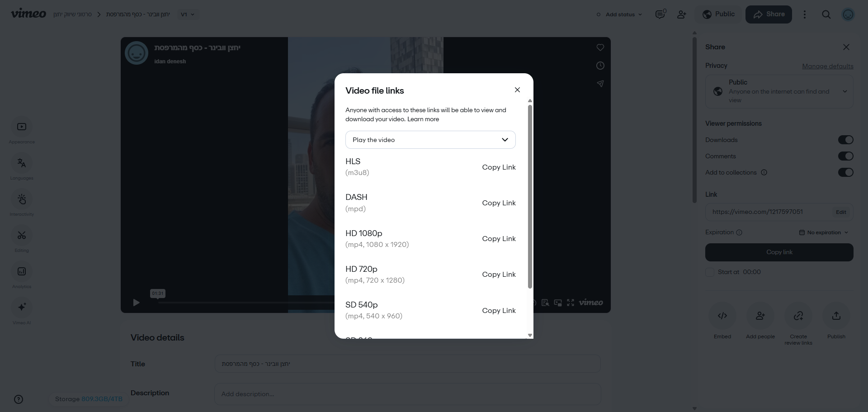Open the Analytics sidebar icon
Screen dimensions: 868x412
click(x=22, y=272)
